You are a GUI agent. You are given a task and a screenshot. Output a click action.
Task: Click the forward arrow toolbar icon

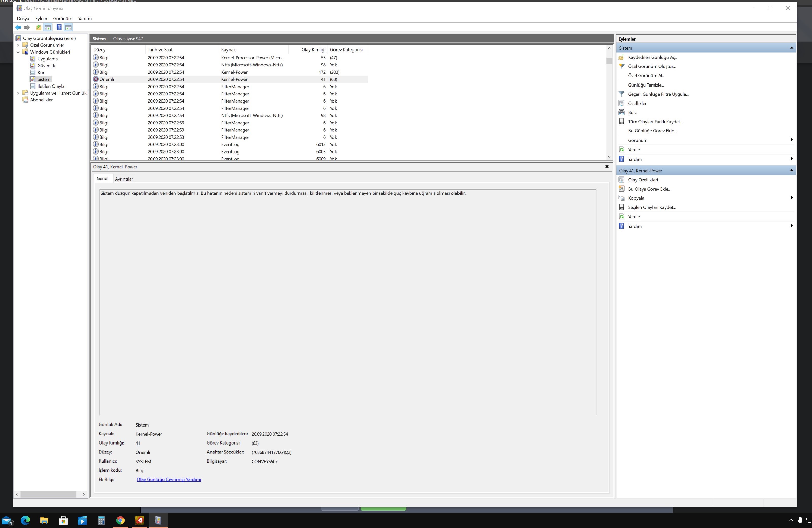pos(27,28)
